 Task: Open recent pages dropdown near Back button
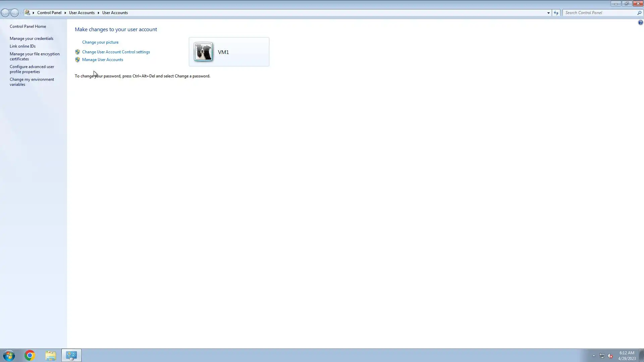21,13
